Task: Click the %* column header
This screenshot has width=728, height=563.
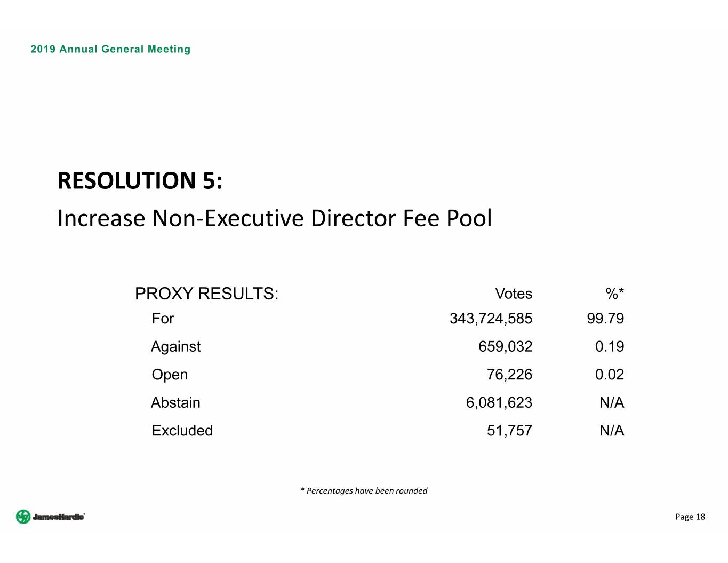Action: (x=614, y=294)
